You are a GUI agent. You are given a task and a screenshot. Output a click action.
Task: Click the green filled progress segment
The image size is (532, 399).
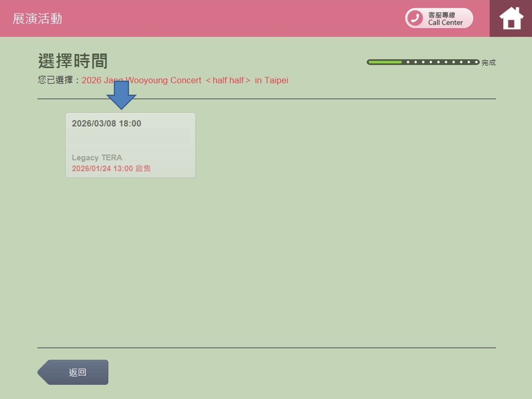point(385,62)
